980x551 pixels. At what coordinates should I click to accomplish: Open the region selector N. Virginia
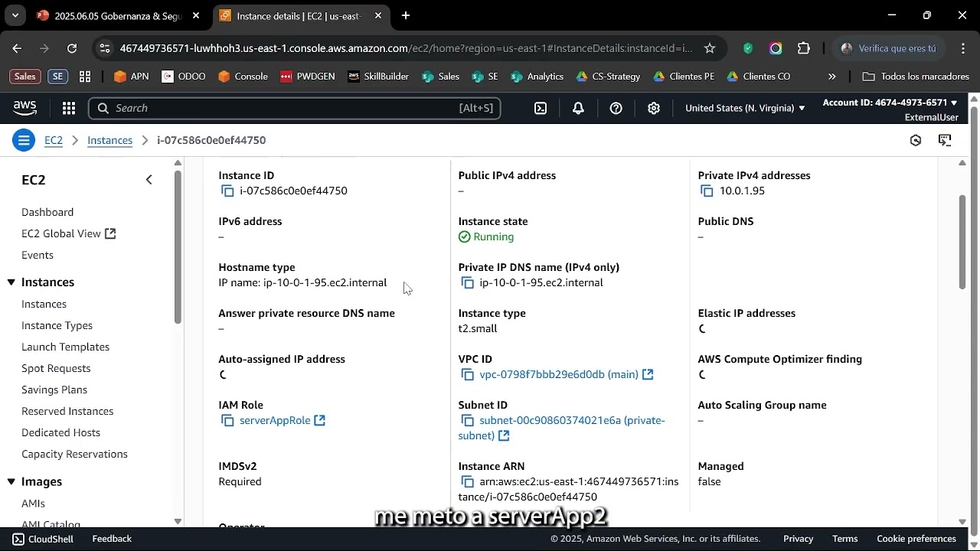click(x=745, y=108)
